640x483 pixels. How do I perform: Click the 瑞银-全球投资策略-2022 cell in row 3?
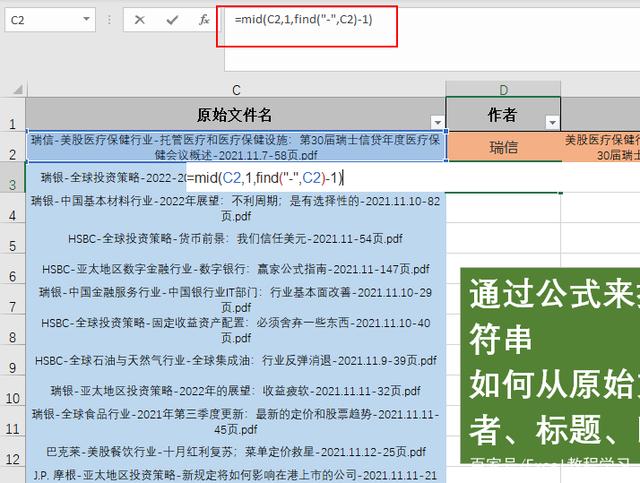pyautogui.click(x=106, y=178)
